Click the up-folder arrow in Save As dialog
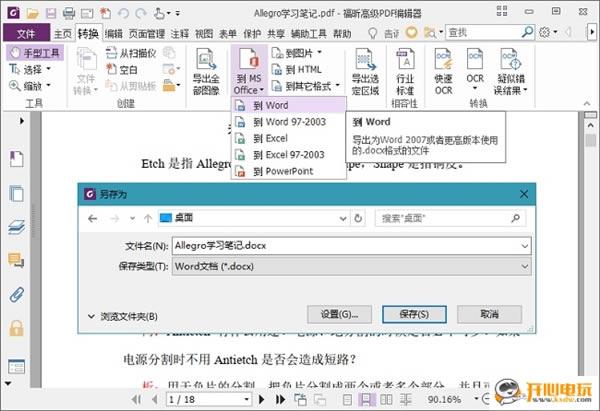600x411 pixels. pos(148,219)
